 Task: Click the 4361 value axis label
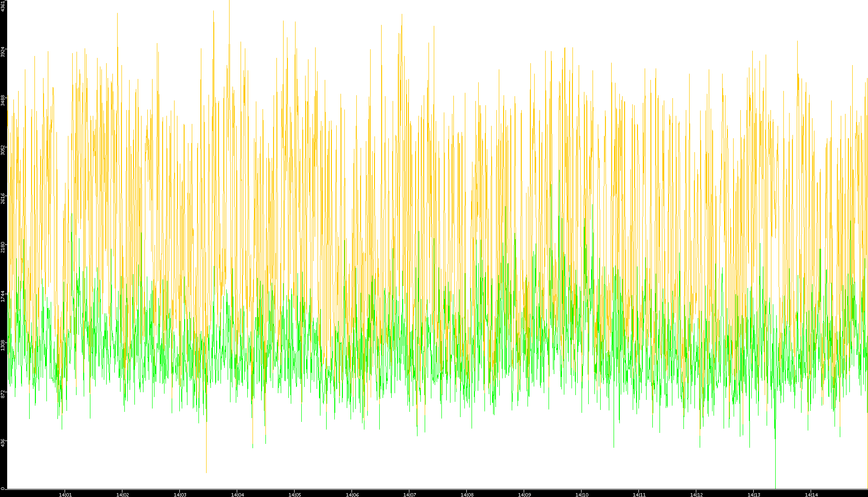pos(3,6)
